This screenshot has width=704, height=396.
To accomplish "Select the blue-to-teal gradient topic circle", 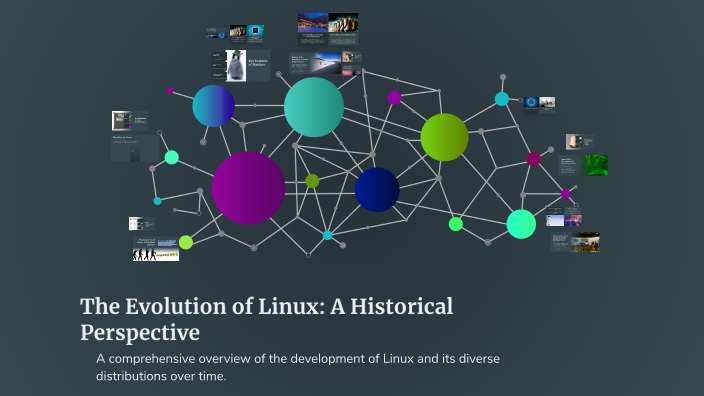I will pyautogui.click(x=214, y=106).
